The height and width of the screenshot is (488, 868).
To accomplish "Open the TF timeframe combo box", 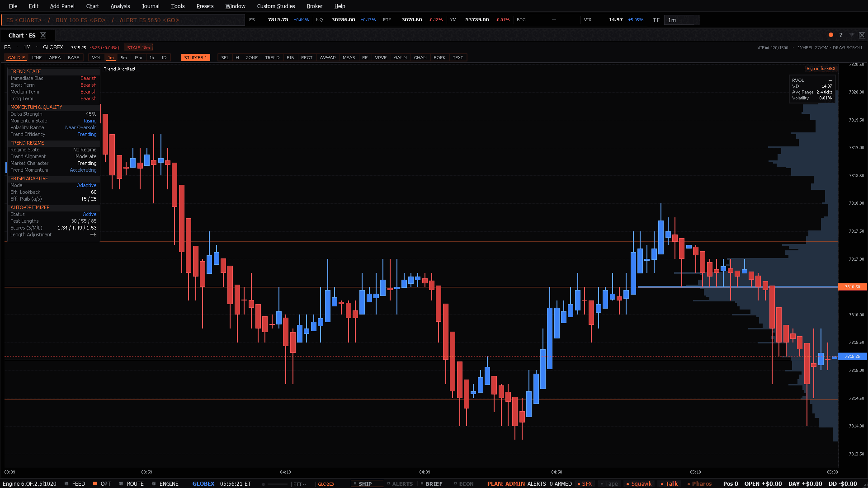I will tap(682, 20).
